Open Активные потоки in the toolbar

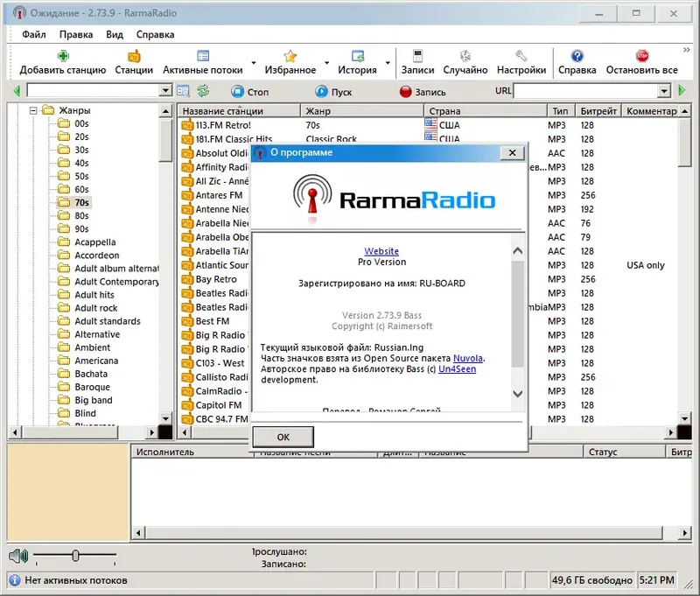[202, 57]
